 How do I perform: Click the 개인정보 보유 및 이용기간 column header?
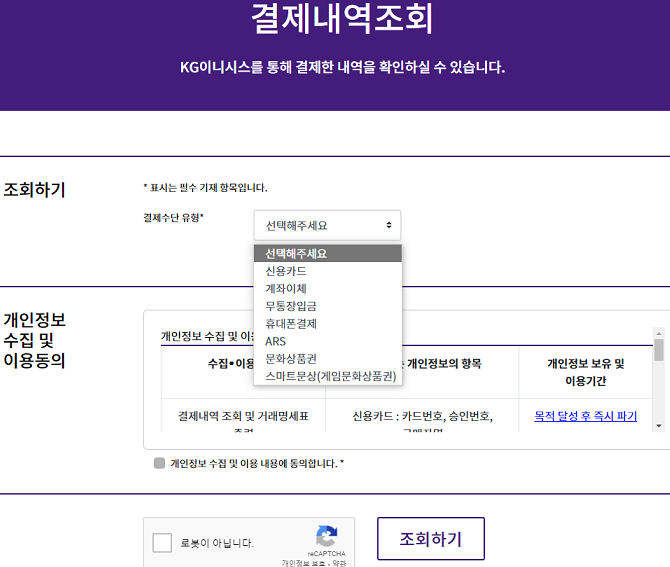click(585, 372)
